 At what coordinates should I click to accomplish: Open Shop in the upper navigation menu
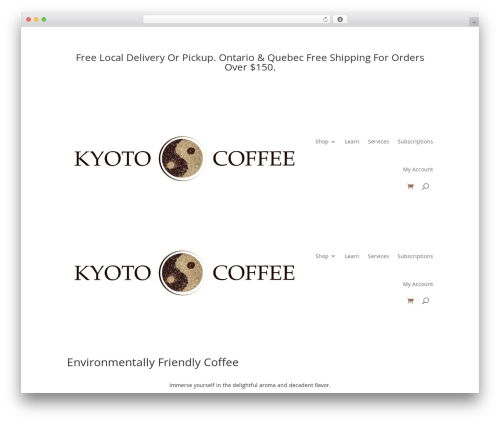point(322,142)
